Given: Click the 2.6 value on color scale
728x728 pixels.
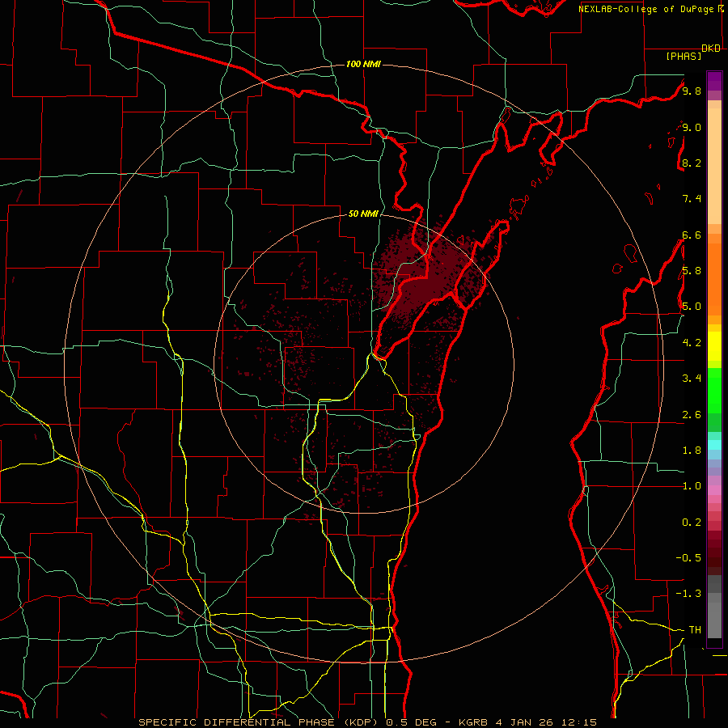Looking at the screenshot, I should (692, 415).
